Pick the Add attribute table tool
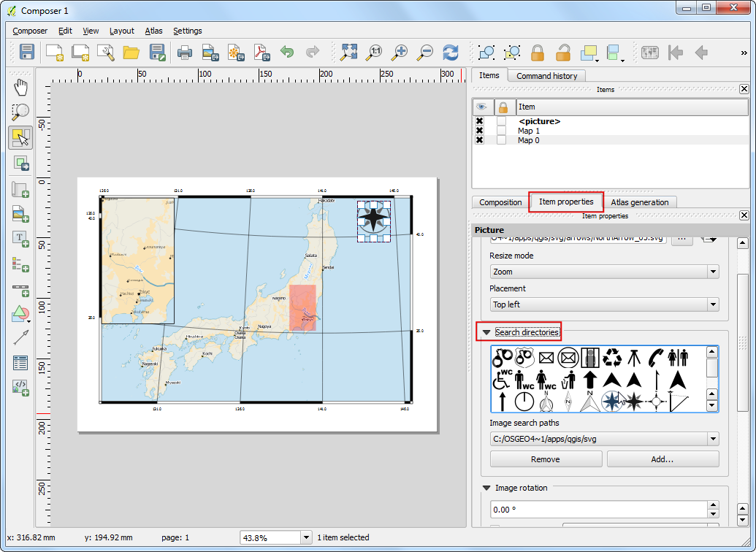Image resolution: width=756 pixels, height=552 pixels. [20, 362]
